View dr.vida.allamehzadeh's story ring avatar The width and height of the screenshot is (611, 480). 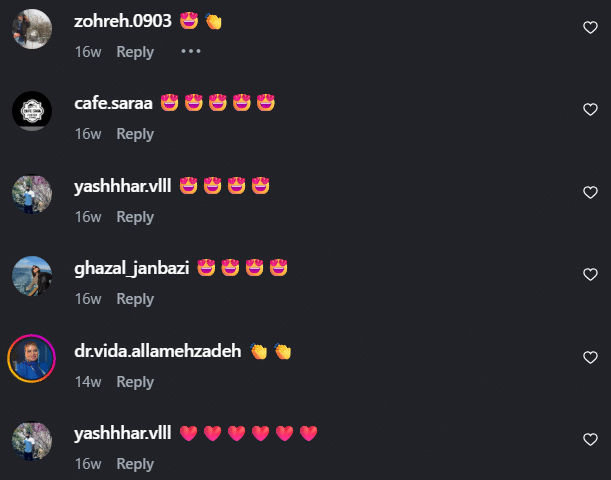coord(32,358)
